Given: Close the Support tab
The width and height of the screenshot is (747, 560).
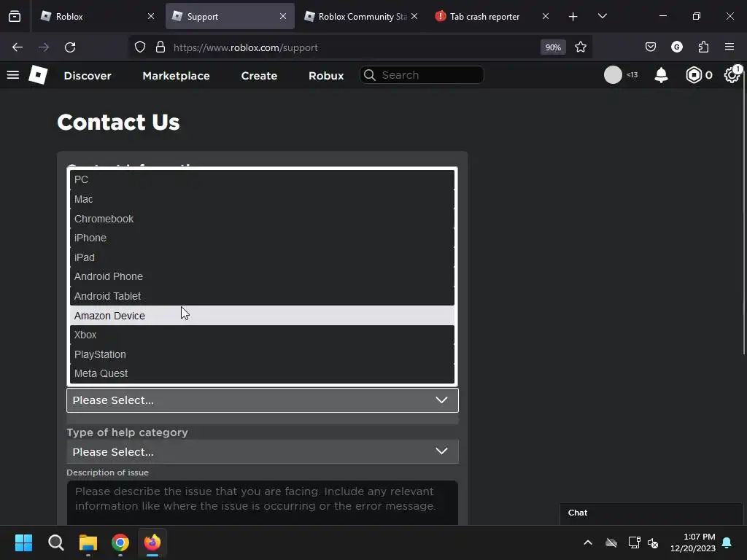Looking at the screenshot, I should 283,16.
